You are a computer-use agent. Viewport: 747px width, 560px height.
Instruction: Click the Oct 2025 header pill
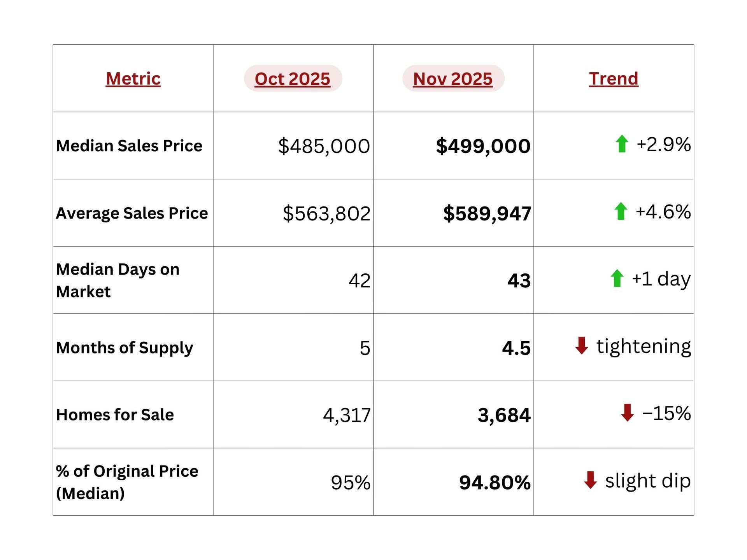(x=293, y=79)
